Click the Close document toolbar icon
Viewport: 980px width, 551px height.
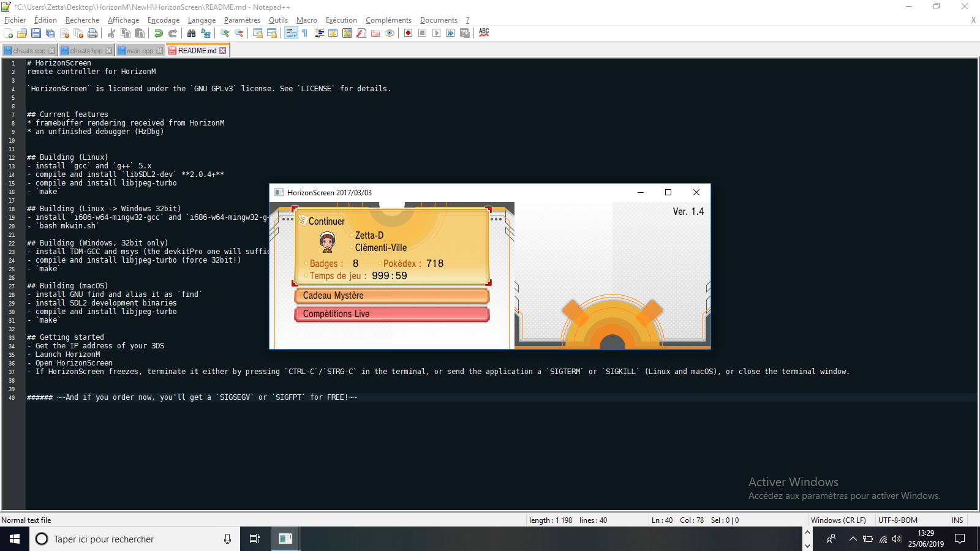click(64, 33)
